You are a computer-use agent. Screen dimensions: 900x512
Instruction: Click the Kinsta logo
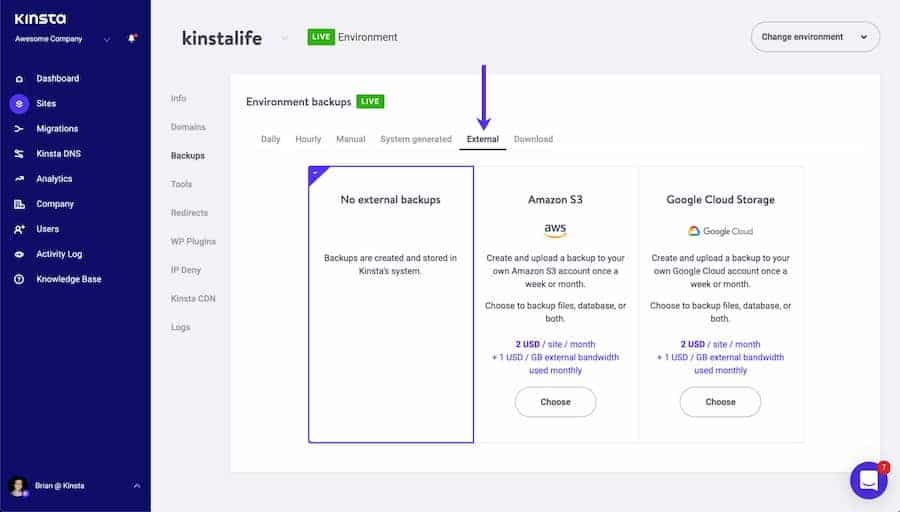tap(40, 19)
